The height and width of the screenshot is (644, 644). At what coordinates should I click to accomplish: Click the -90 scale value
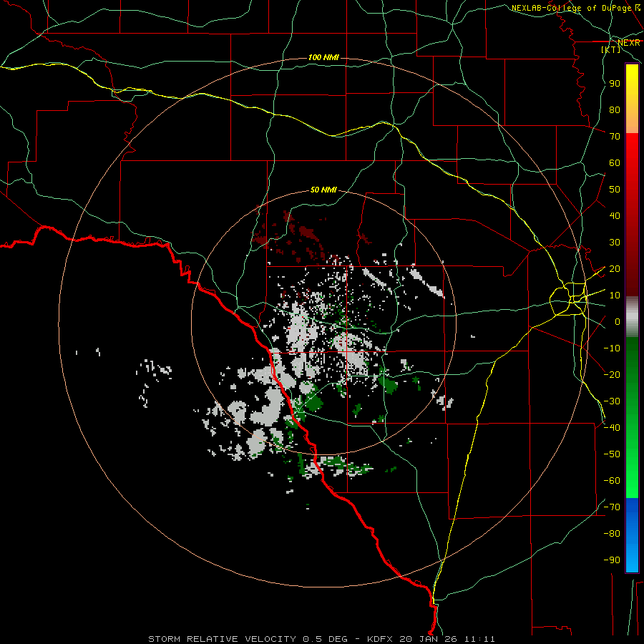[612, 560]
